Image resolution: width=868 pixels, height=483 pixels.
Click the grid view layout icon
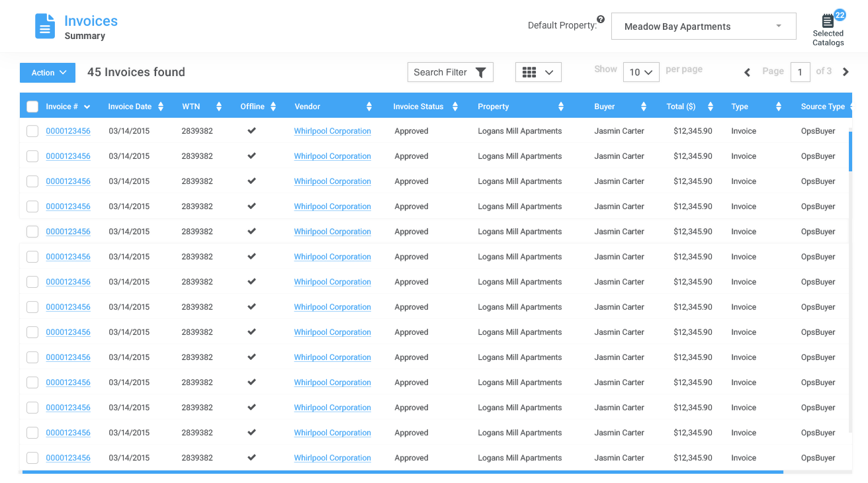[x=529, y=72]
